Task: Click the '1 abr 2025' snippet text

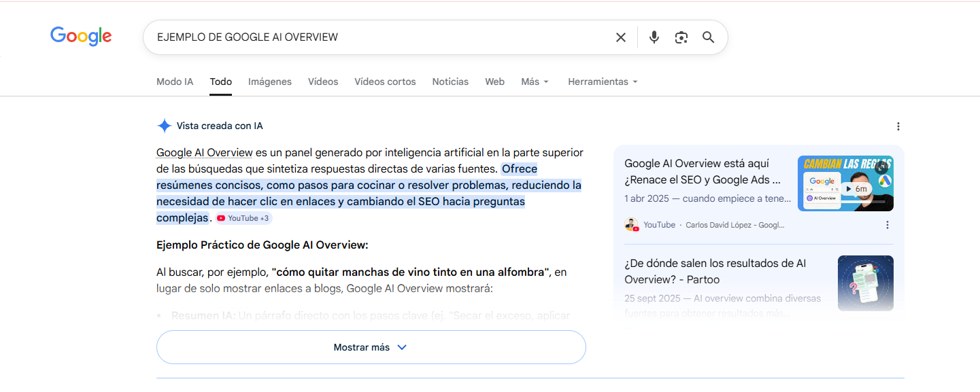Action: [708, 199]
